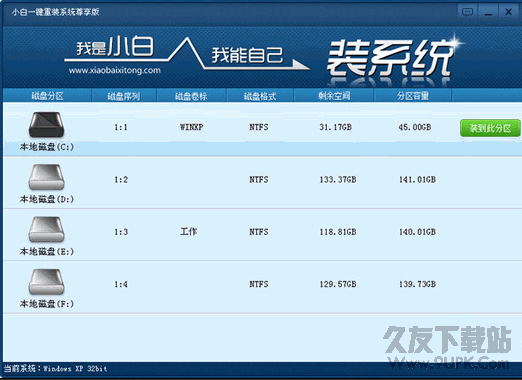Viewport: 522px width, 380px height.
Task: Click capacity value 45.00GB
Action: [x=415, y=127]
